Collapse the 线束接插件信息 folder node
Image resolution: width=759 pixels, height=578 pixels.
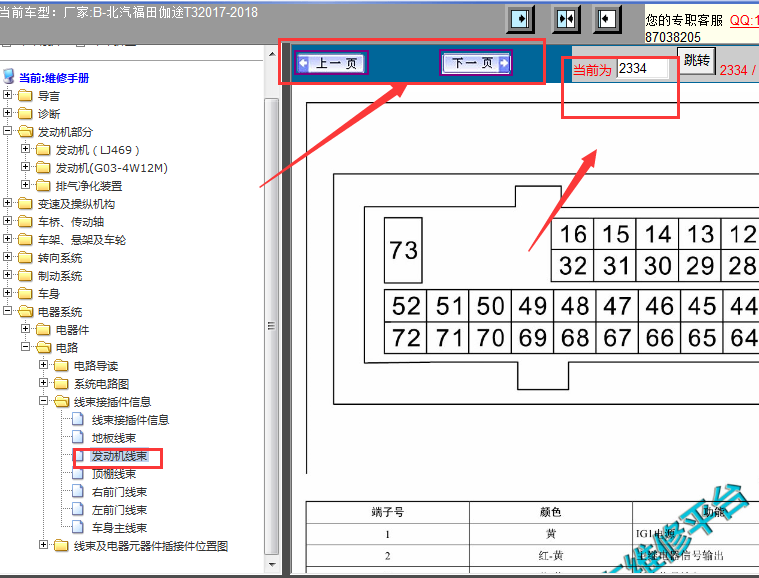pos(43,400)
